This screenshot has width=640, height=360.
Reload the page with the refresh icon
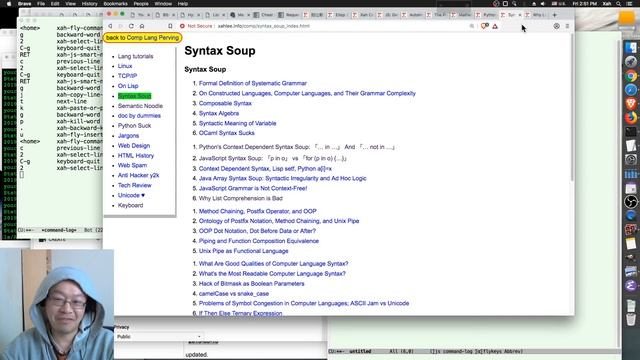[x=131, y=26]
